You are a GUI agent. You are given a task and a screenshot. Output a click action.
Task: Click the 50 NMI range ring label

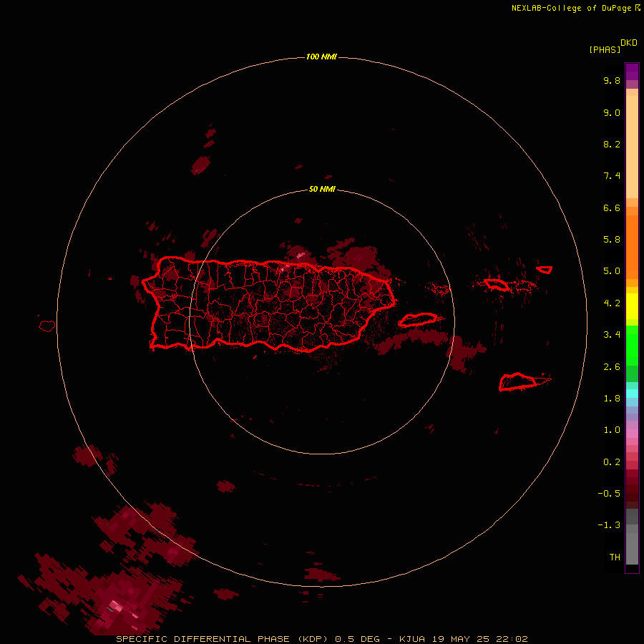tap(322, 189)
